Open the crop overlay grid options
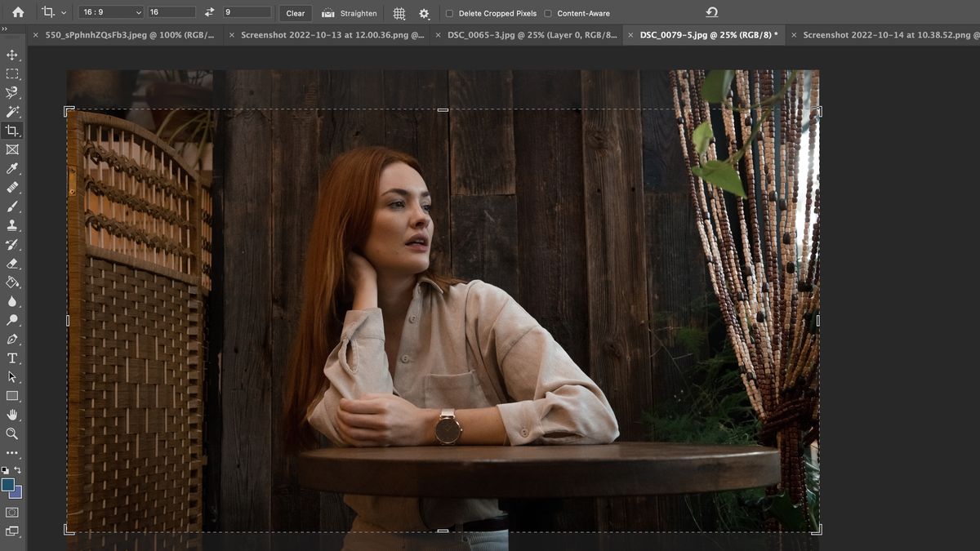The width and height of the screenshot is (980, 551). 399,13
